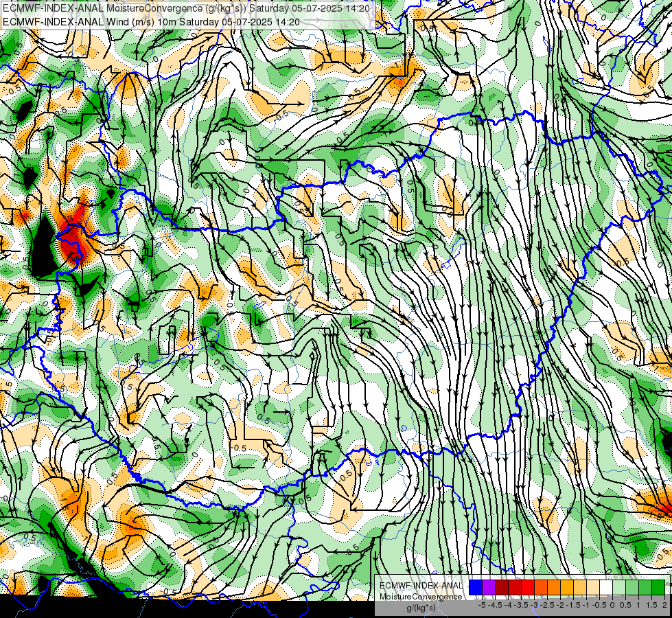This screenshot has width=672, height=618.
Task: Click the legend tick value -0.5
Action: pyautogui.click(x=599, y=605)
